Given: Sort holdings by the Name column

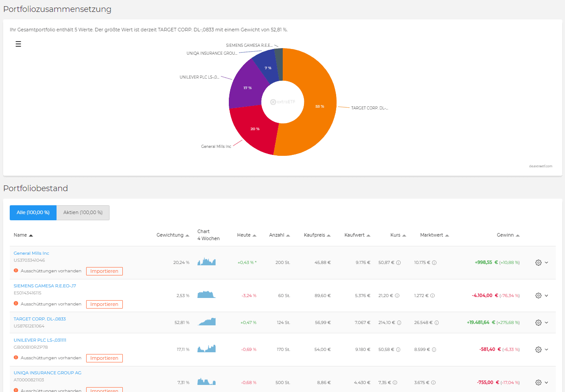Looking at the screenshot, I should (23, 235).
